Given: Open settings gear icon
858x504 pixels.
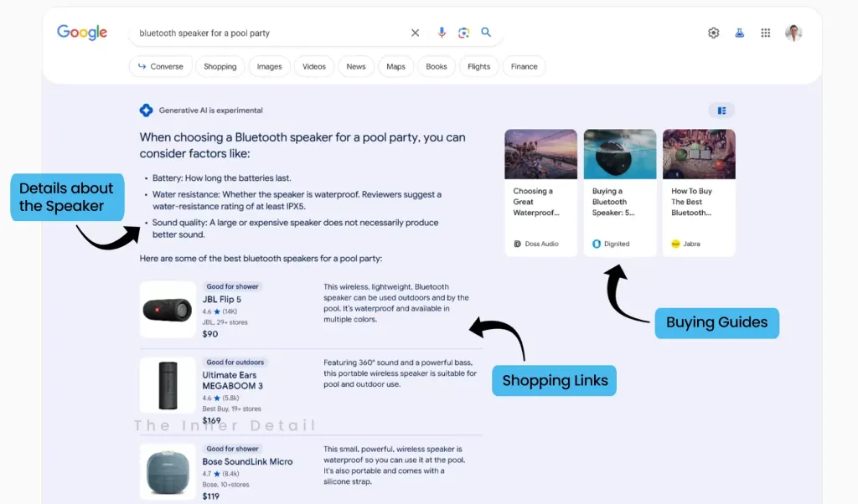Looking at the screenshot, I should [713, 33].
